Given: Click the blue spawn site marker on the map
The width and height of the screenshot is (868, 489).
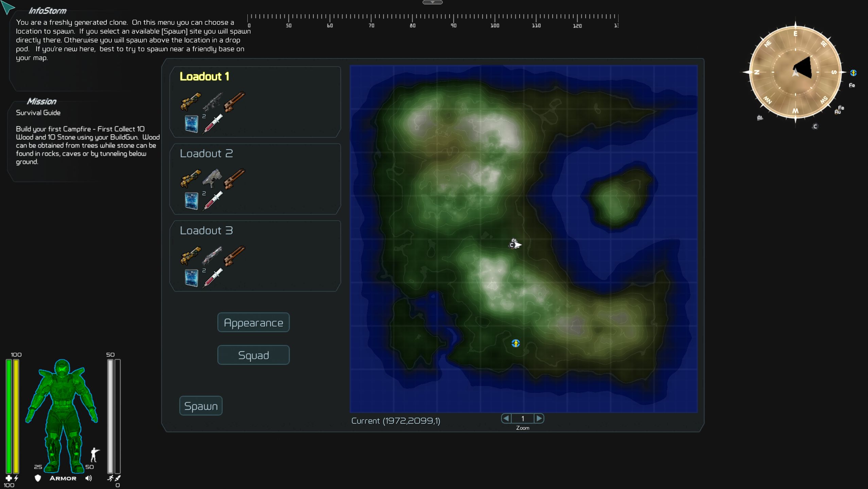Looking at the screenshot, I should (516, 343).
